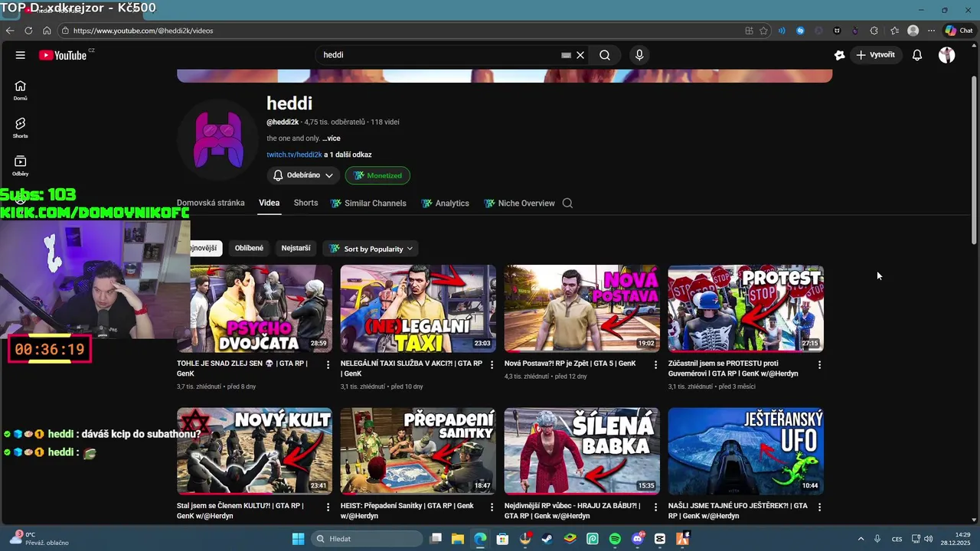
Task: Open the PSYCHO DVOJČATA video thumbnail
Action: (255, 308)
